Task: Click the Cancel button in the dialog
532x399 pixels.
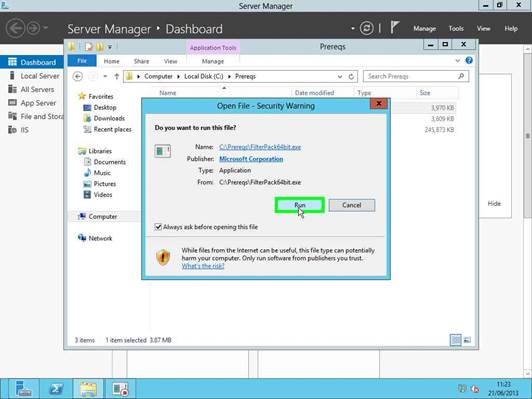Action: click(352, 205)
